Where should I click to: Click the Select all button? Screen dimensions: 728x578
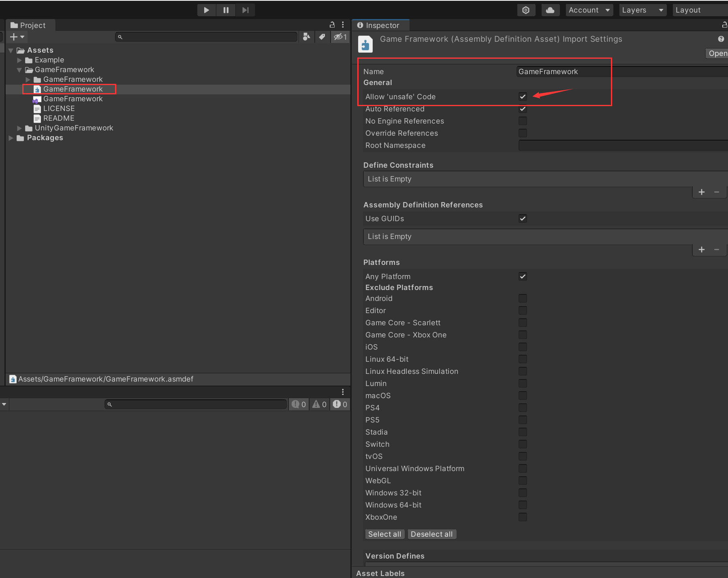pyautogui.click(x=384, y=534)
